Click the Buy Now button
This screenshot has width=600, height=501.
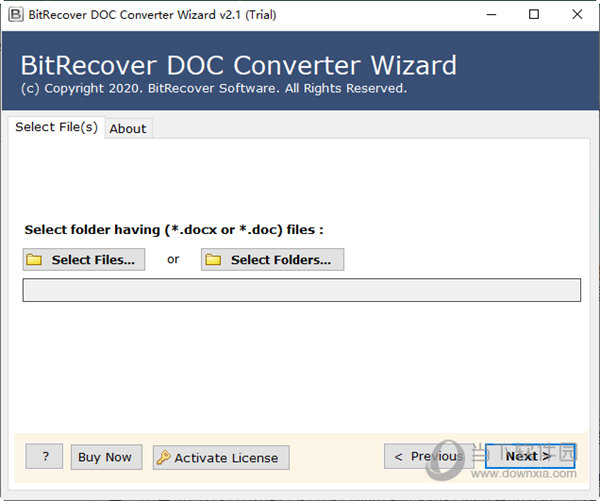coord(106,457)
